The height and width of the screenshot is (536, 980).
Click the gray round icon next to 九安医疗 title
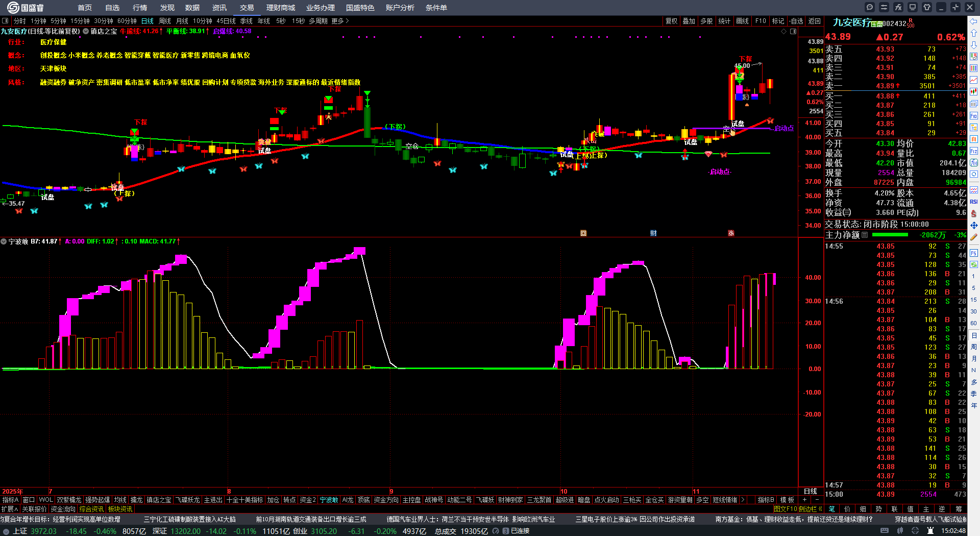[x=86, y=31]
